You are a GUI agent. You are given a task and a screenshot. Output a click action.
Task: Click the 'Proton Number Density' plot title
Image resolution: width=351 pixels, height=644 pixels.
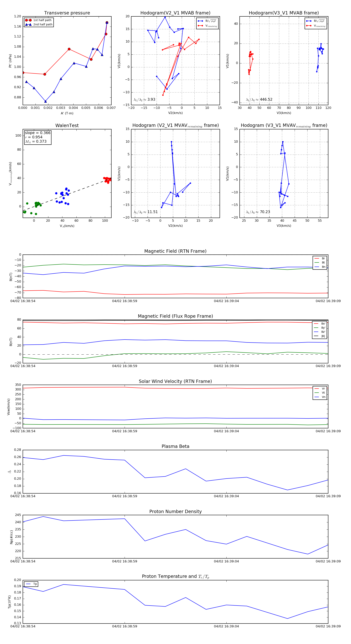[175, 511]
